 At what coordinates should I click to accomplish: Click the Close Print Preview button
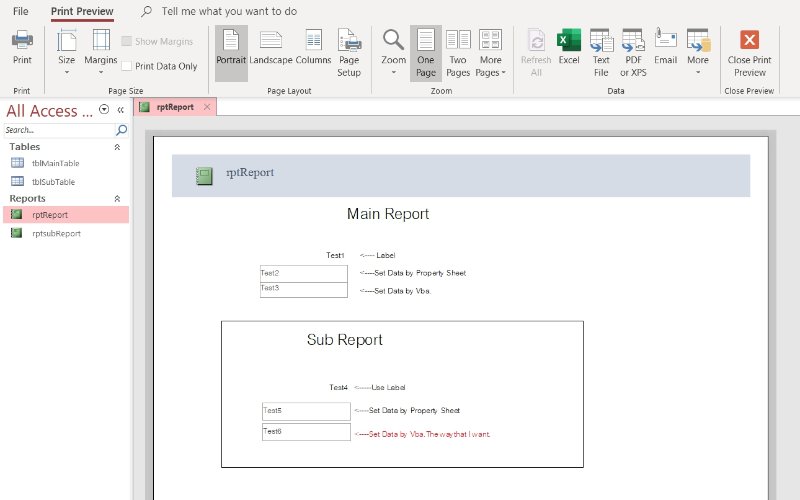[x=749, y=52]
